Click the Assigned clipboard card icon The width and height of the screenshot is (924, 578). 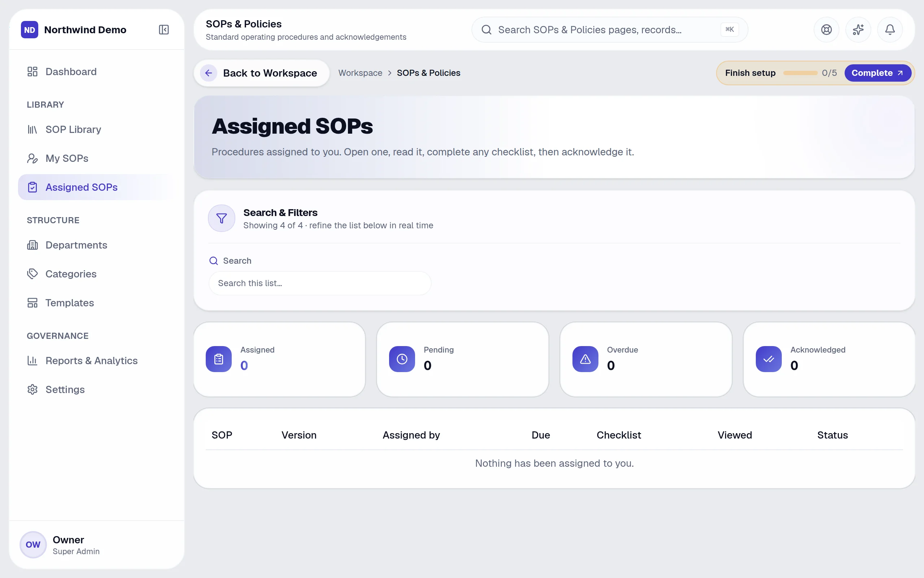tap(219, 359)
